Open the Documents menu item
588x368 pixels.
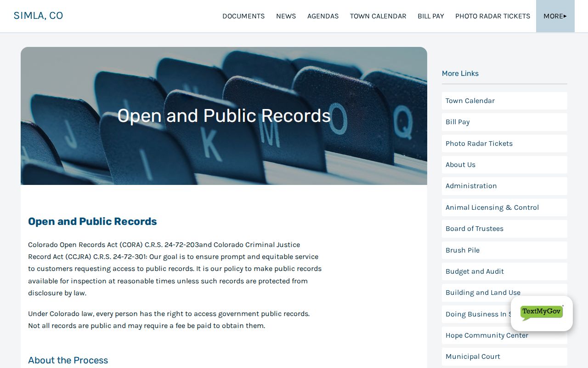(243, 16)
